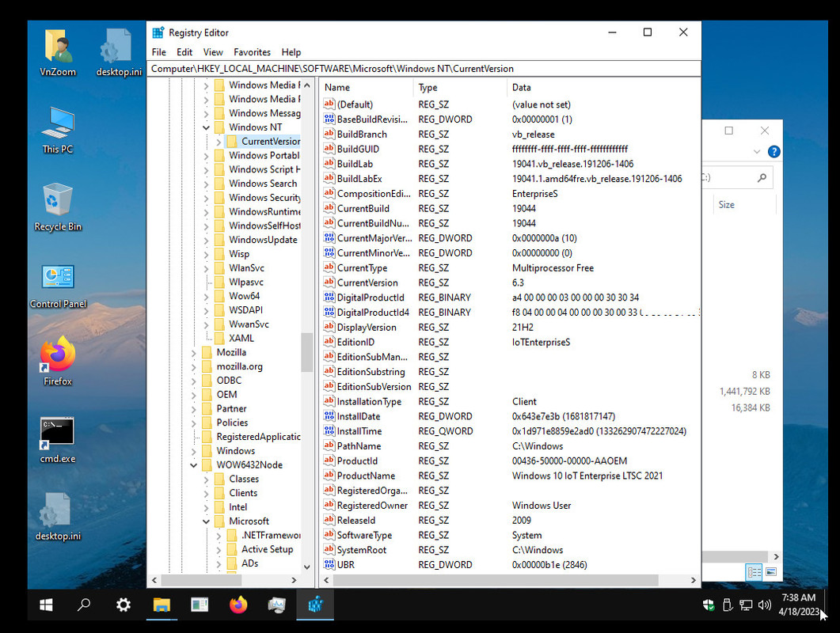The height and width of the screenshot is (633, 840).
Task: Click the UBR DWORD value icon
Action: coord(329,564)
